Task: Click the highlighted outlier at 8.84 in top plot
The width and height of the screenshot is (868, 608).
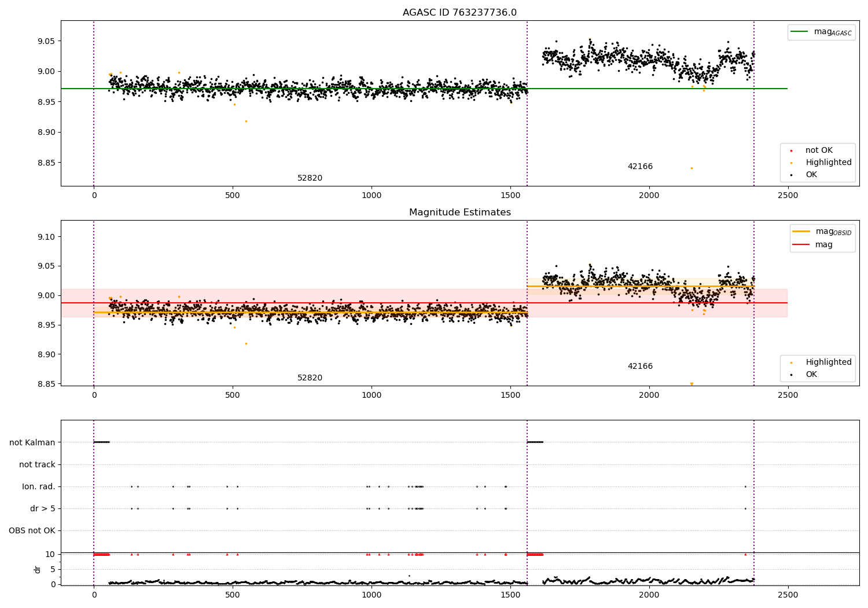Action: 692,168
